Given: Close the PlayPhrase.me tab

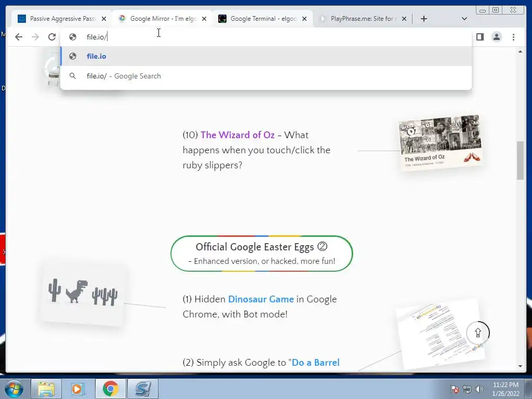Looking at the screenshot, I should [404, 19].
